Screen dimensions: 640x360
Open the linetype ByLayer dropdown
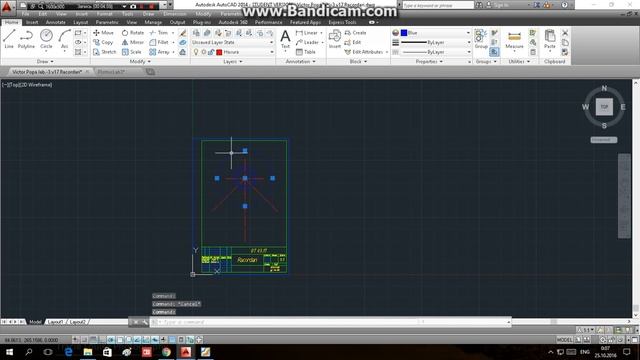435,52
